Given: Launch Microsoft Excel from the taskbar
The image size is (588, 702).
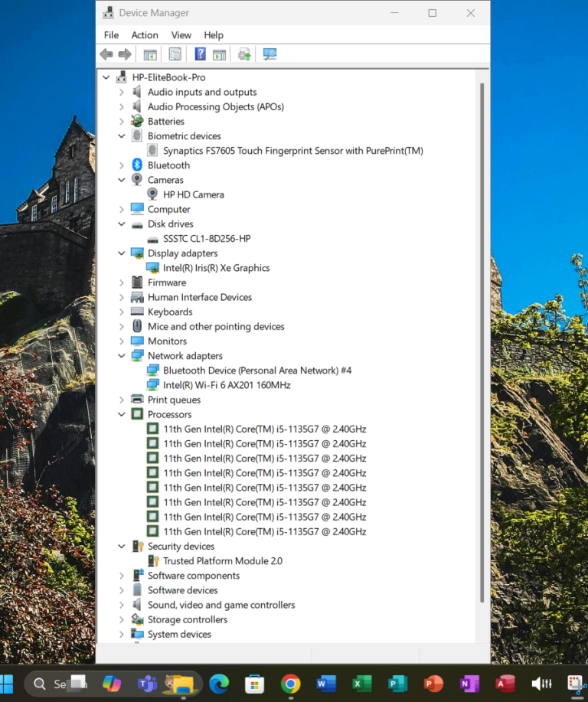Looking at the screenshot, I should pyautogui.click(x=361, y=684).
